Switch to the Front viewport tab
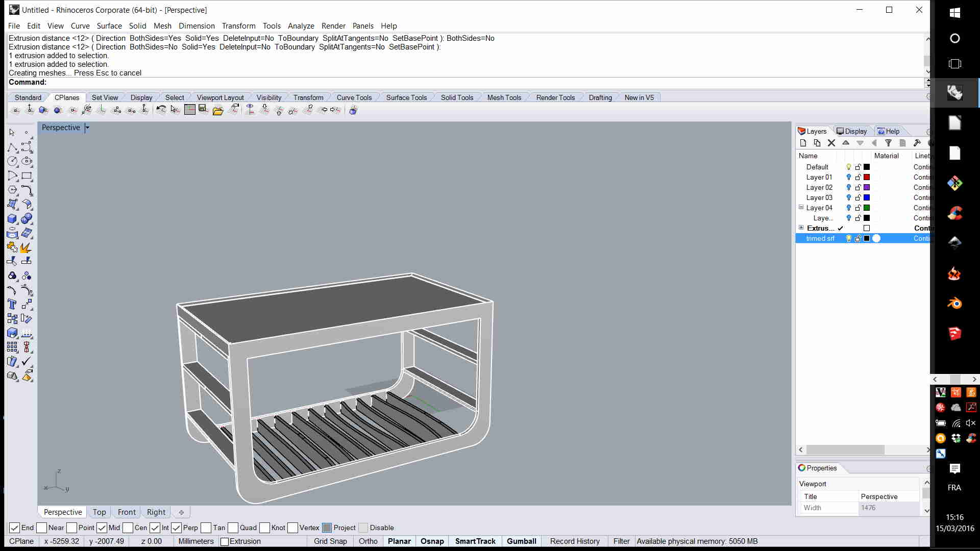This screenshot has height=551, width=980. tap(127, 512)
